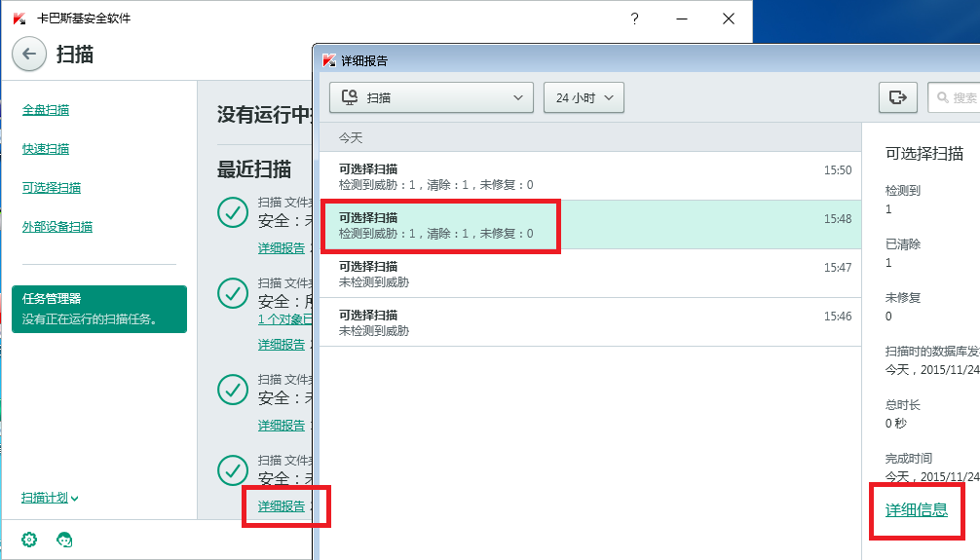This screenshot has width=980, height=560.
Task: Minimize the Kaspersky main window
Action: click(682, 19)
